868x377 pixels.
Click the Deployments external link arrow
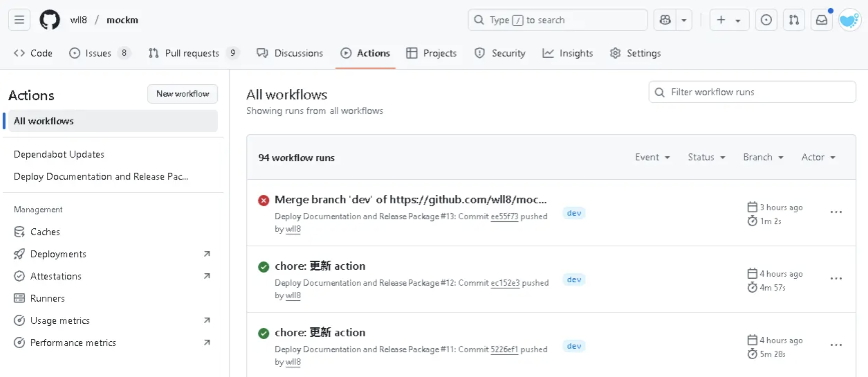(x=207, y=254)
